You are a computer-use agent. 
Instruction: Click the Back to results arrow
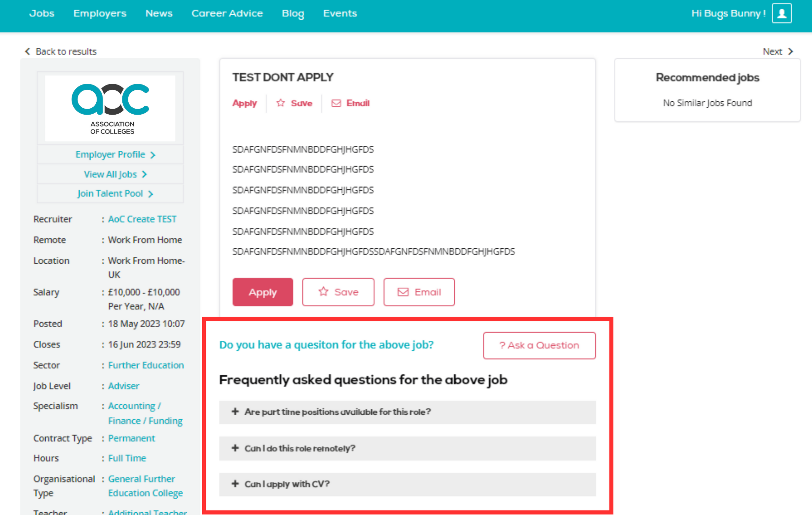click(28, 51)
